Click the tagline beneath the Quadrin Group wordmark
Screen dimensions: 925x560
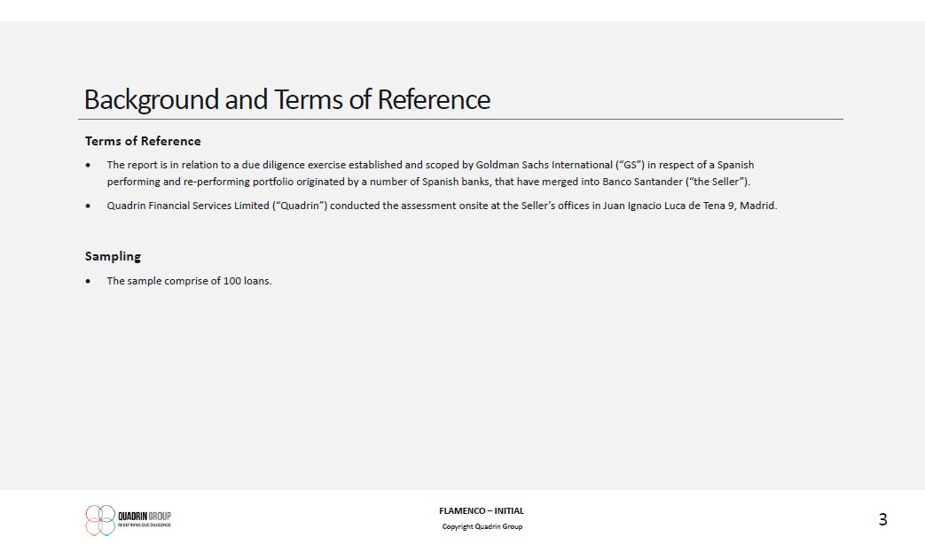(x=145, y=525)
